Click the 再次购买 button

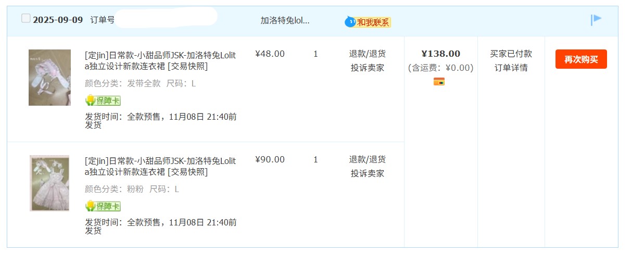point(581,59)
